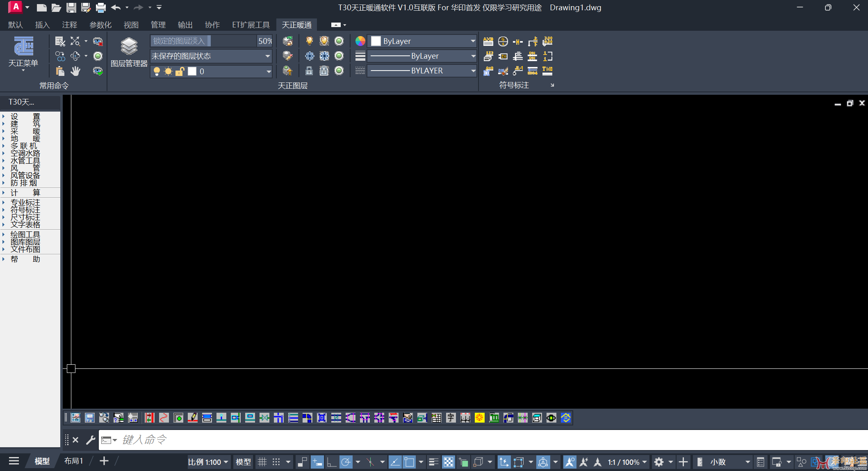868x471 pixels.
Task: Click the first symbol annotation icon in 符号标注
Action: pyautogui.click(x=488, y=41)
